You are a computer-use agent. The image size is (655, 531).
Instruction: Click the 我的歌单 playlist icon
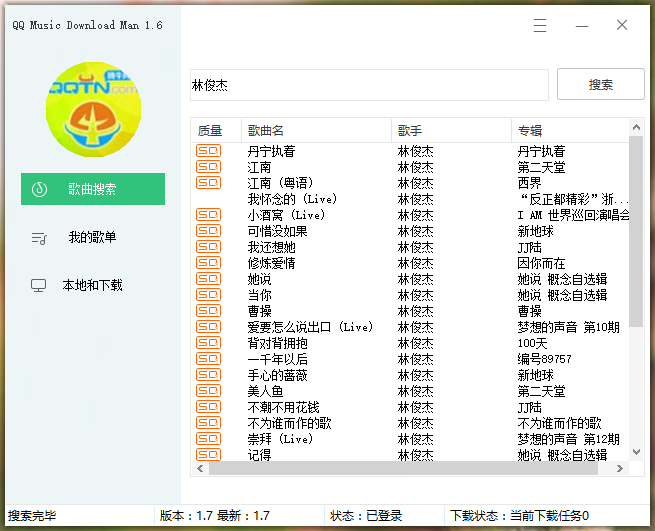pyautogui.click(x=39, y=237)
